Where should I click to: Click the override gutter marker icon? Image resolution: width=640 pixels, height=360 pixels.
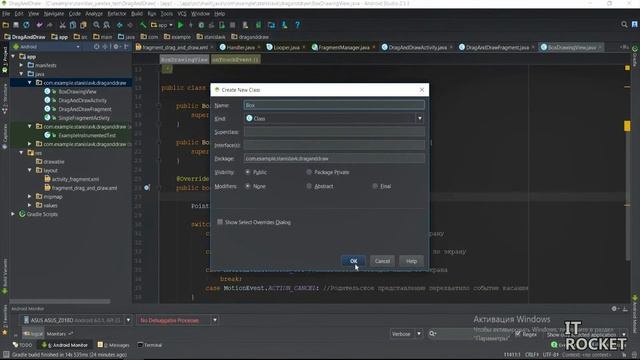pyautogui.click(x=147, y=187)
